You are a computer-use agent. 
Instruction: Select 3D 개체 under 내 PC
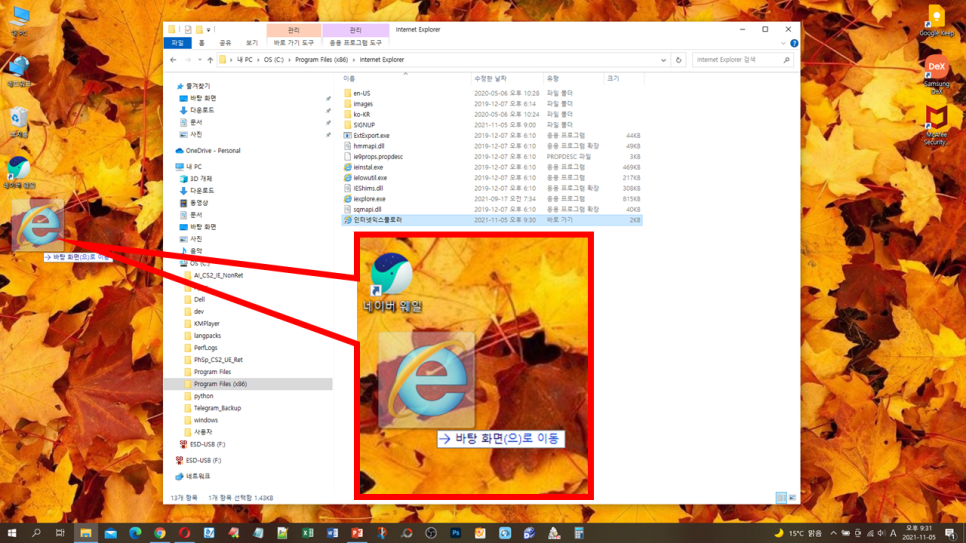click(200, 179)
